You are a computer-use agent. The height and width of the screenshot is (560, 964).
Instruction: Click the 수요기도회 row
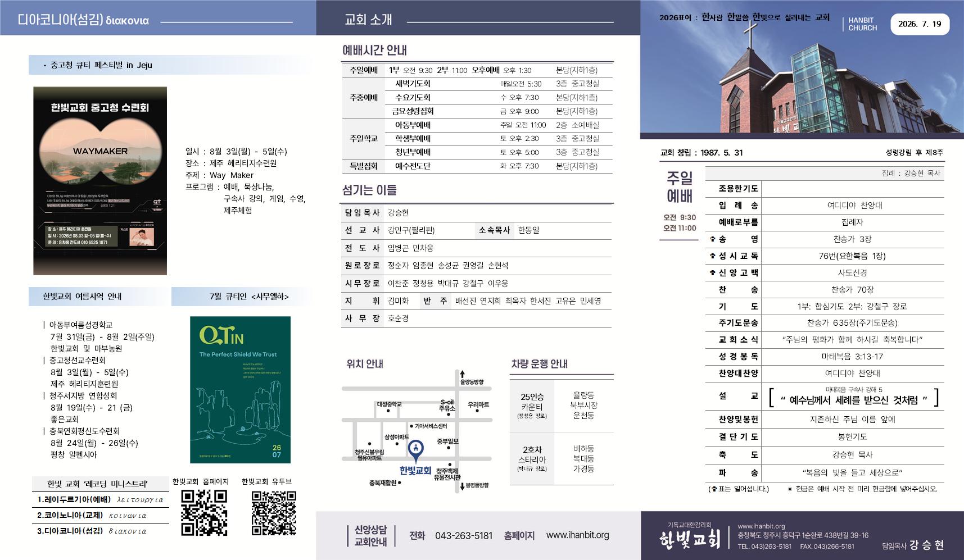coord(499,97)
